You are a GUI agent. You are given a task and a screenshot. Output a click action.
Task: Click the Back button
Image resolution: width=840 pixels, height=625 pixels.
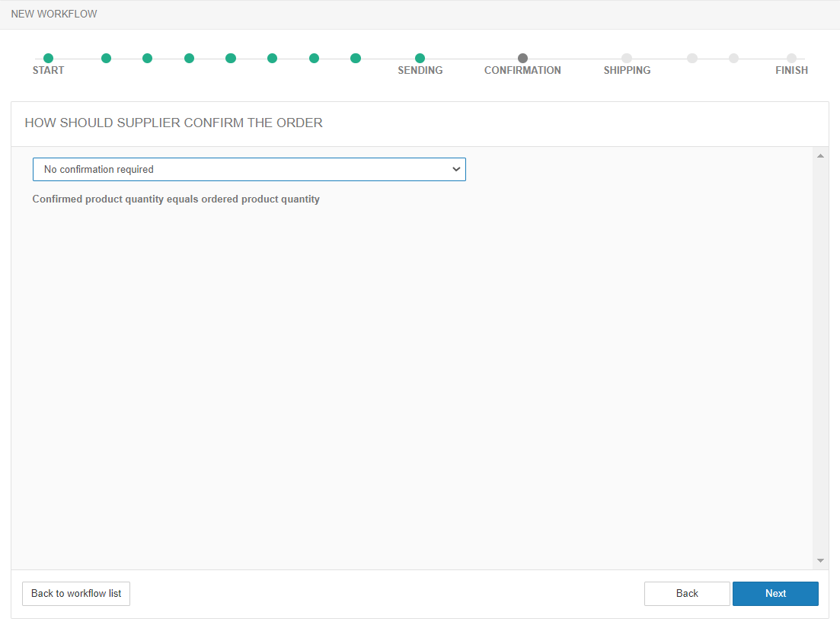(x=687, y=594)
